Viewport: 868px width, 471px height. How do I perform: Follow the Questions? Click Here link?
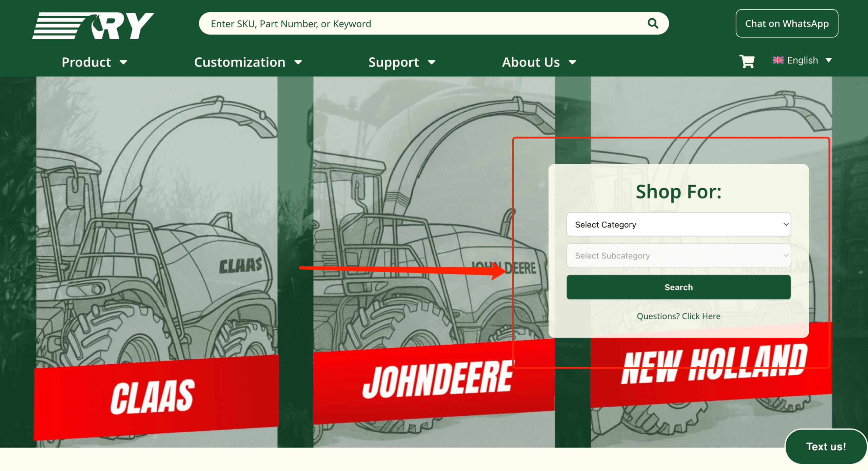pyautogui.click(x=678, y=316)
